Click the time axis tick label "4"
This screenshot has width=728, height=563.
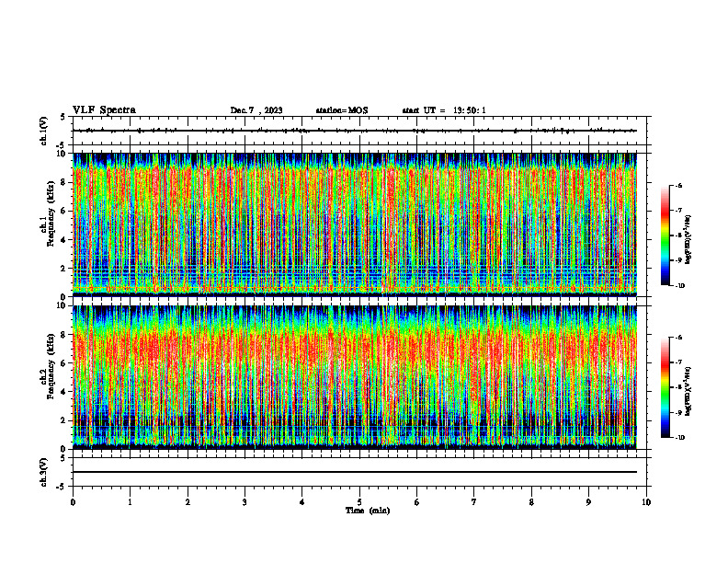point(302,502)
